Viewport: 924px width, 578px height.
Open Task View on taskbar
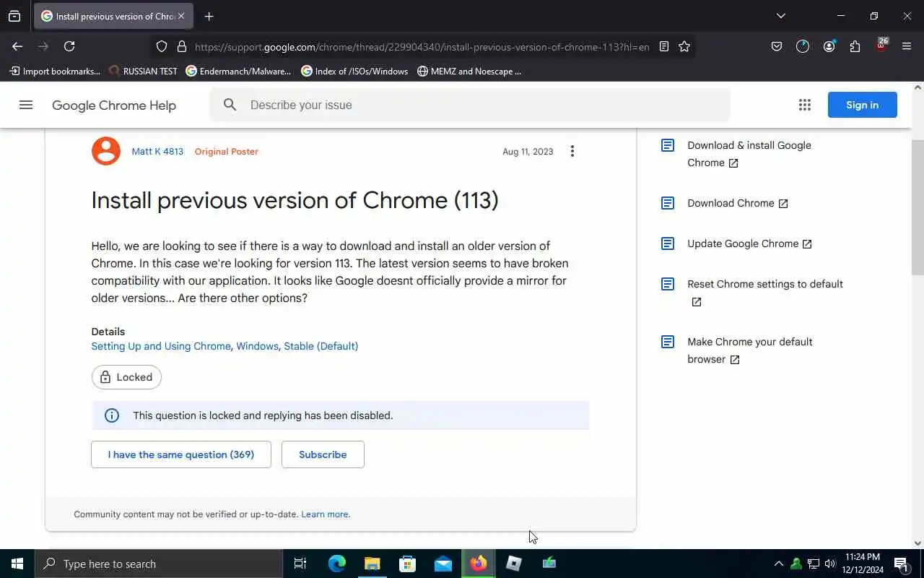point(300,564)
